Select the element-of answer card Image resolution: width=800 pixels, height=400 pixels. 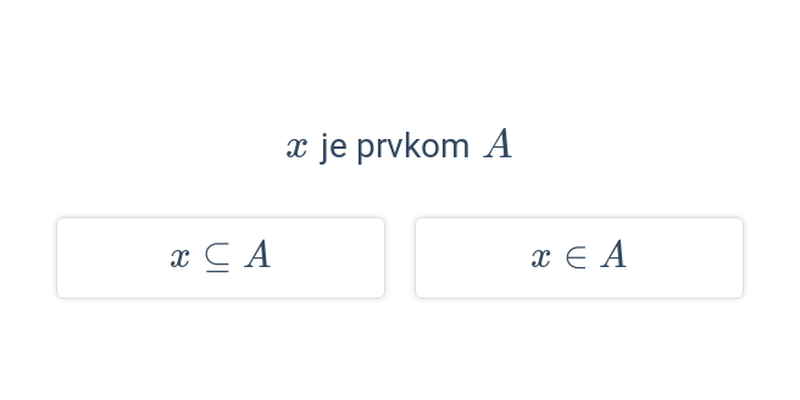coord(579,258)
